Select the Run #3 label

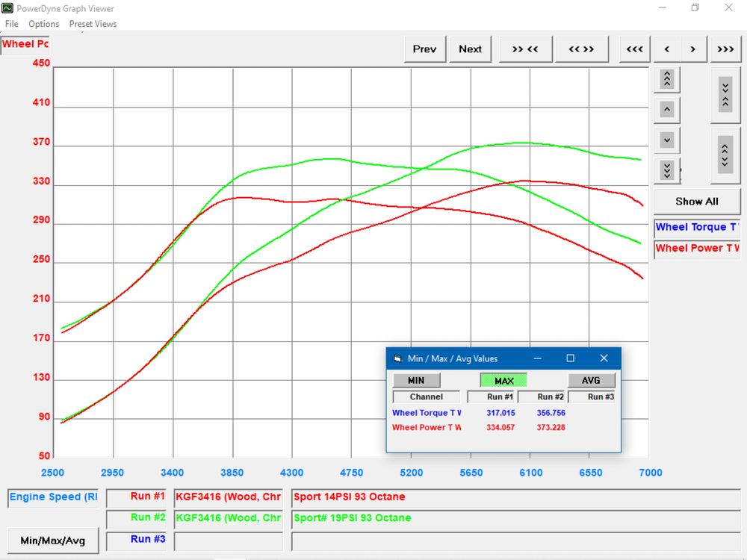136,540
